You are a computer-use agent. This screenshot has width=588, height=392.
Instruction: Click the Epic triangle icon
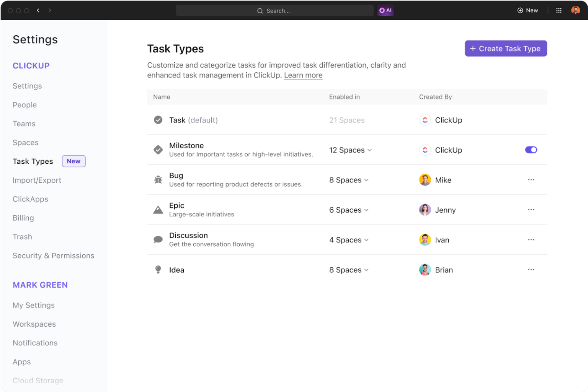click(158, 209)
